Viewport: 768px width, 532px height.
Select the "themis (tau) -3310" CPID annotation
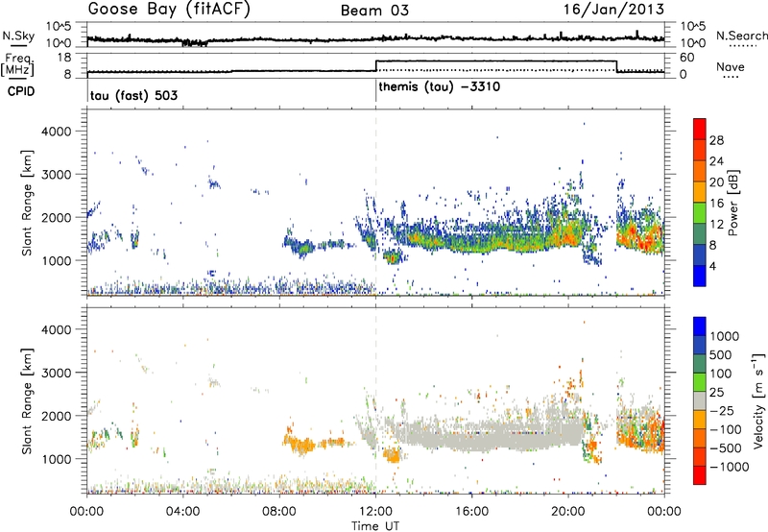[440, 87]
